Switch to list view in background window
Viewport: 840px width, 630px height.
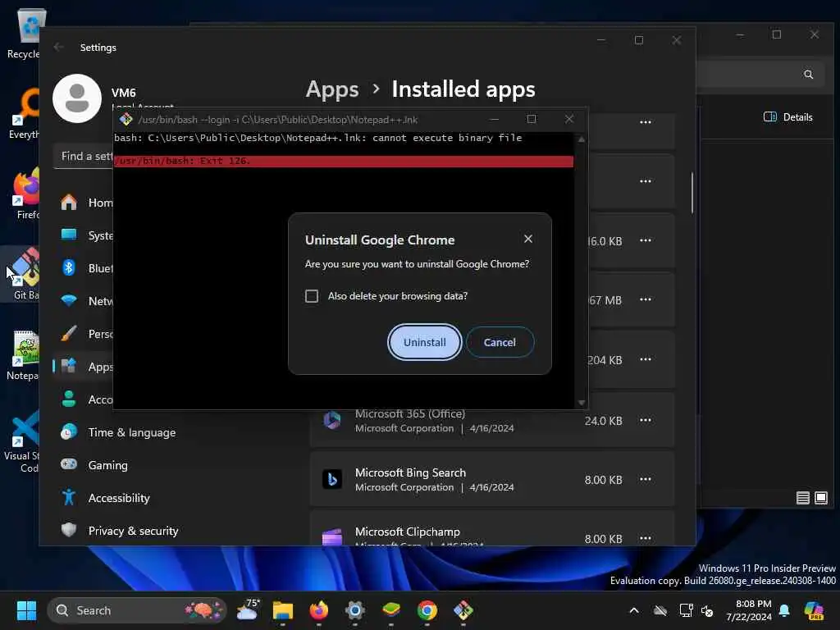click(802, 498)
